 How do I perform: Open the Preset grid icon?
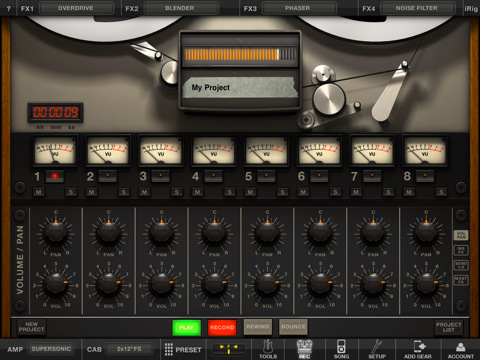tap(169, 349)
